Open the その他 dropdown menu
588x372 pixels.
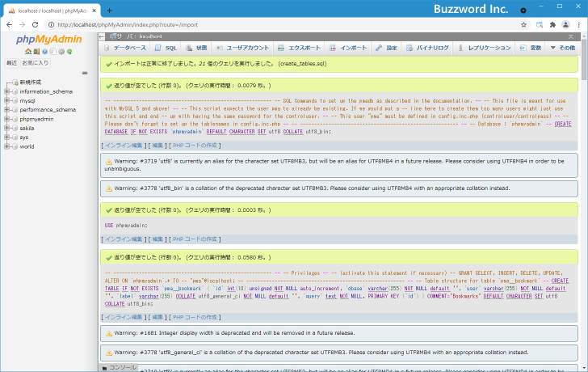tap(563, 48)
